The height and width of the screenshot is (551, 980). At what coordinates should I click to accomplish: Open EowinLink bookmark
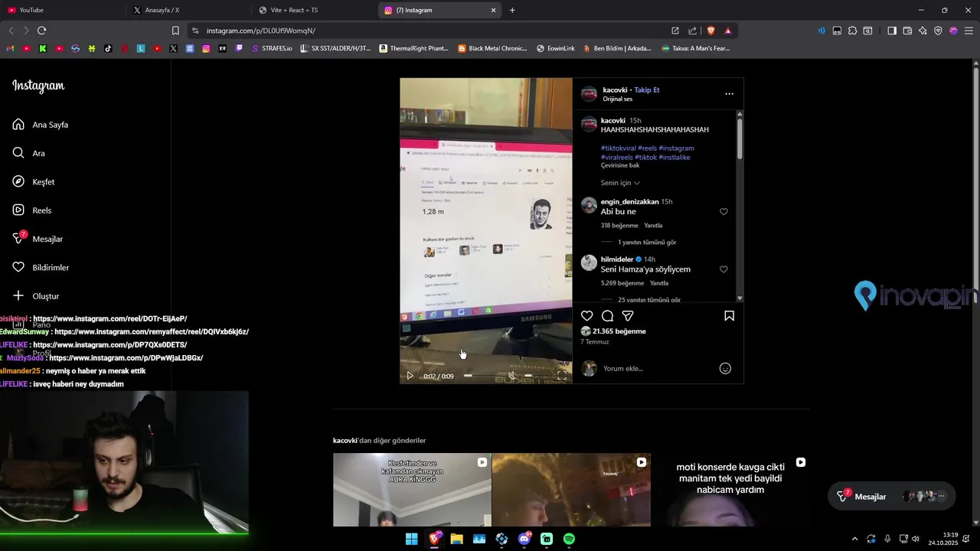click(555, 48)
